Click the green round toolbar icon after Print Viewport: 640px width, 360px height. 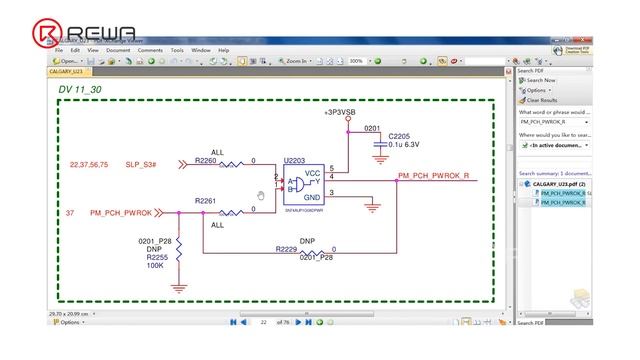pos(151,61)
